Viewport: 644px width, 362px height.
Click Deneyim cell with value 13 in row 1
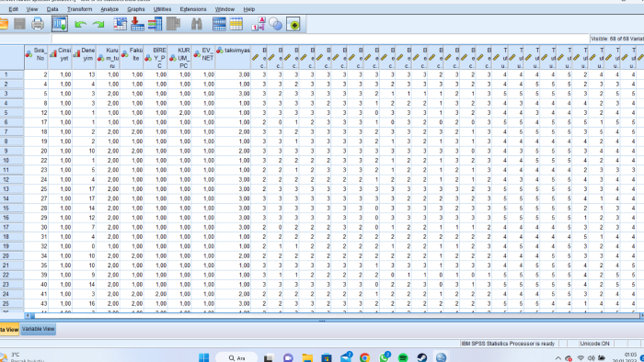[x=85, y=74]
